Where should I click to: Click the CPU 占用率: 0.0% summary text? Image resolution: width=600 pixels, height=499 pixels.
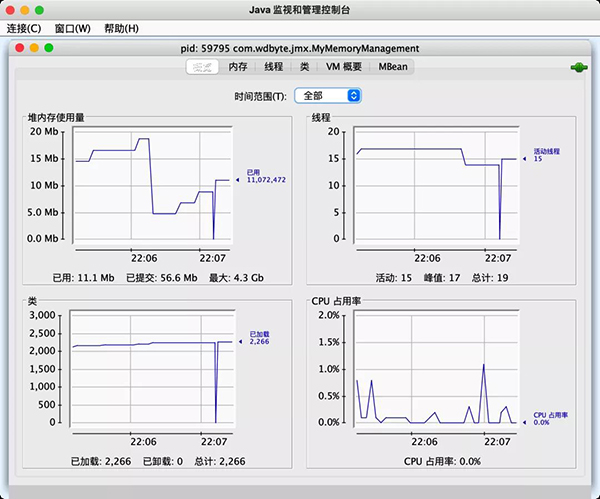[x=442, y=461]
